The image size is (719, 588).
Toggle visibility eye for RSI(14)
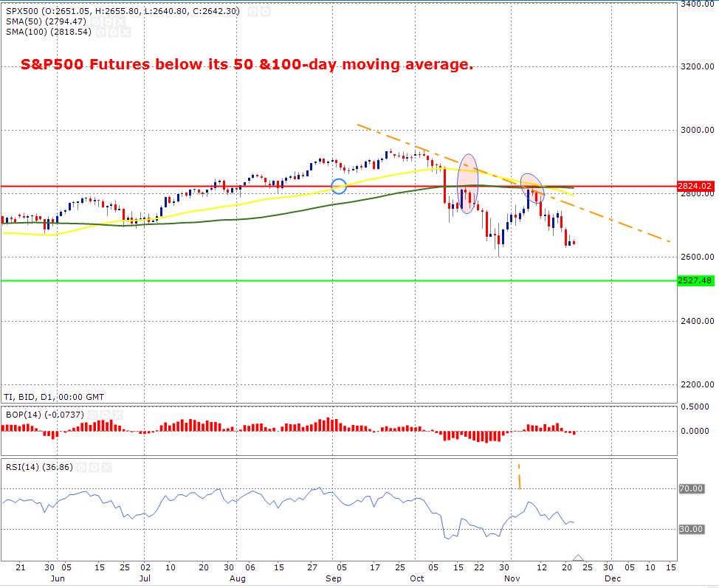point(82,468)
